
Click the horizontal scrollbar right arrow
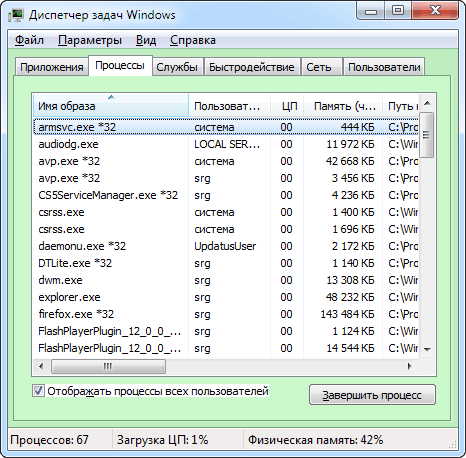(410, 367)
